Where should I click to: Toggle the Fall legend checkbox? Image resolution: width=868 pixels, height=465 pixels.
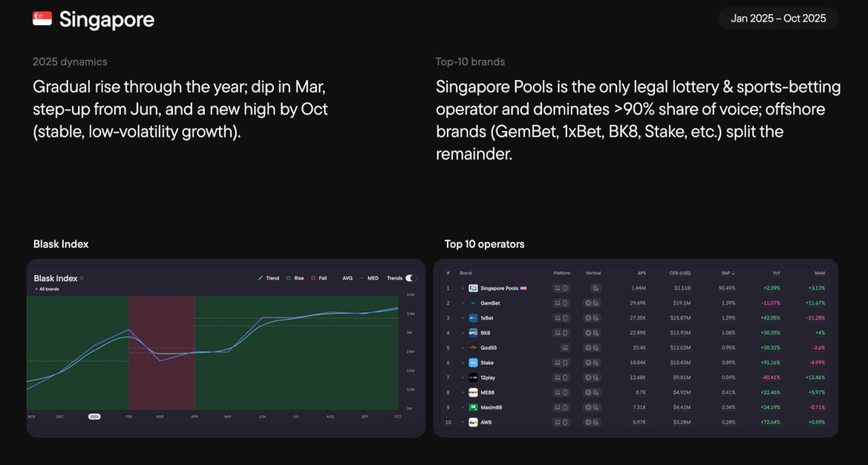point(314,278)
